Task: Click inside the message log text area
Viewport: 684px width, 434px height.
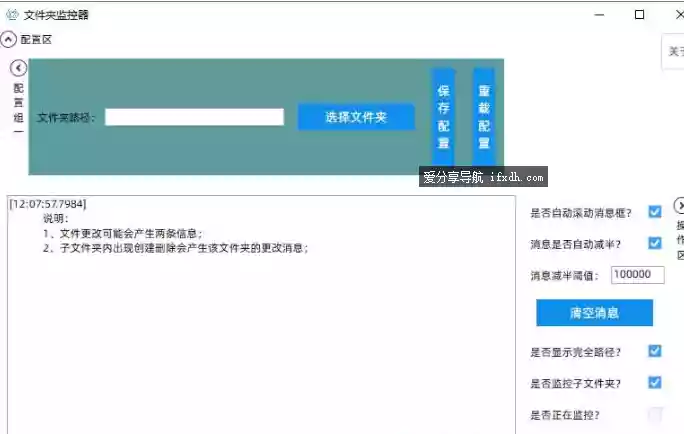Action: [260, 330]
